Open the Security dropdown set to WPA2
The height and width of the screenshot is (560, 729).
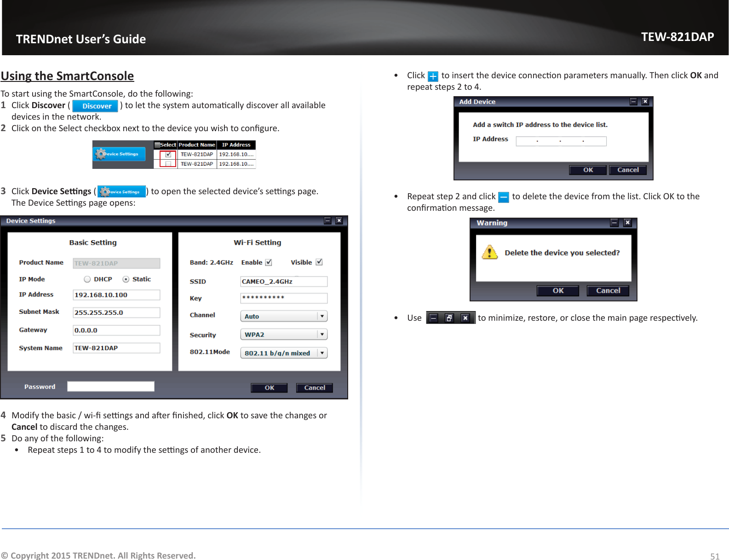[x=284, y=335]
